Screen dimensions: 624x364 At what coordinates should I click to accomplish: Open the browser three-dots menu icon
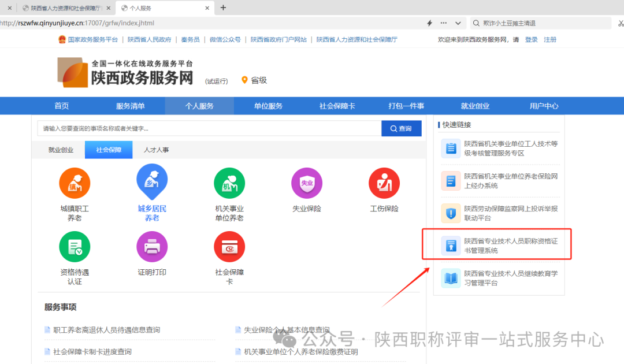pyautogui.click(x=444, y=23)
